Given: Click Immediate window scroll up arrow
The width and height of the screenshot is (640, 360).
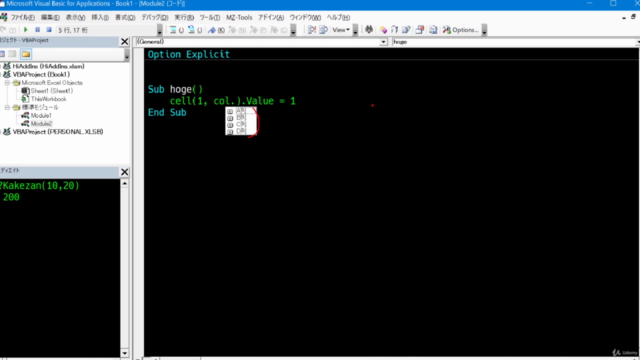Looking at the screenshot, I should point(124,183).
